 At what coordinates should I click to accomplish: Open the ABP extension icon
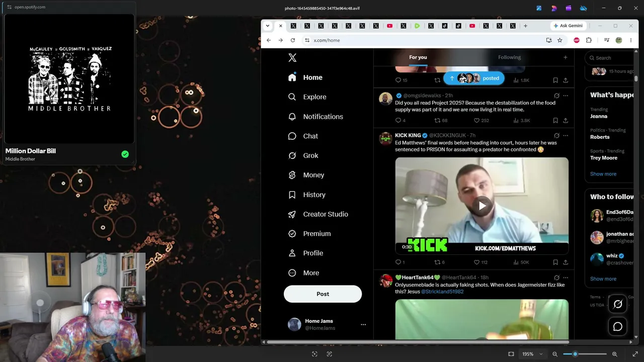click(x=577, y=40)
